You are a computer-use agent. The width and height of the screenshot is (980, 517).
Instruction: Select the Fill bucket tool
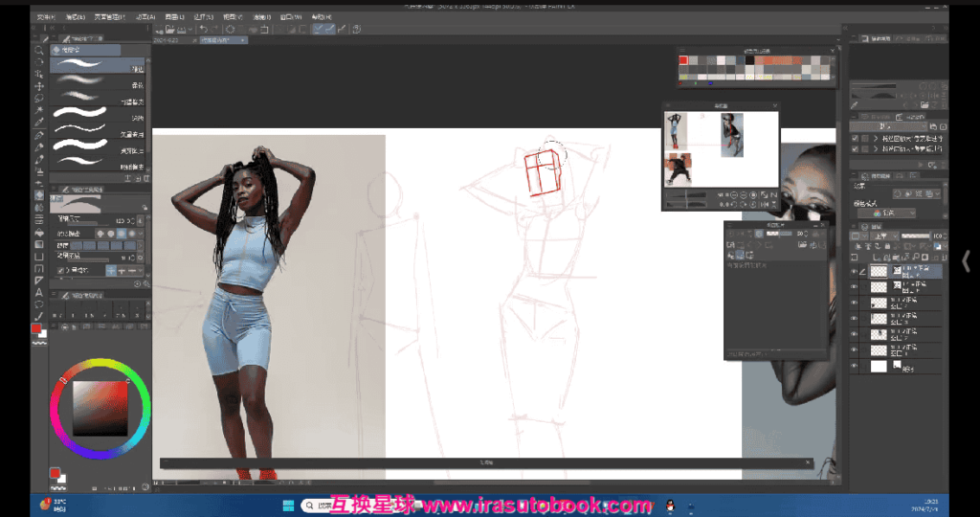(x=38, y=232)
